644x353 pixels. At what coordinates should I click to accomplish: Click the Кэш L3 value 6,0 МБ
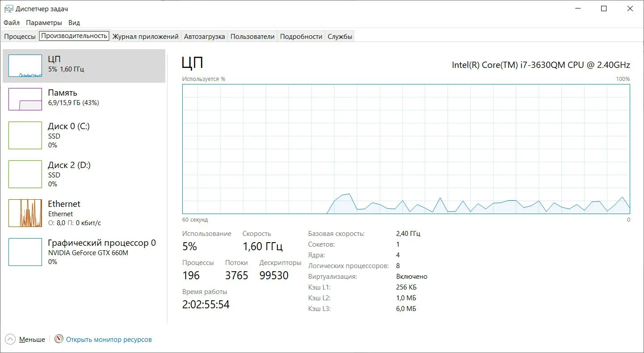pos(406,309)
